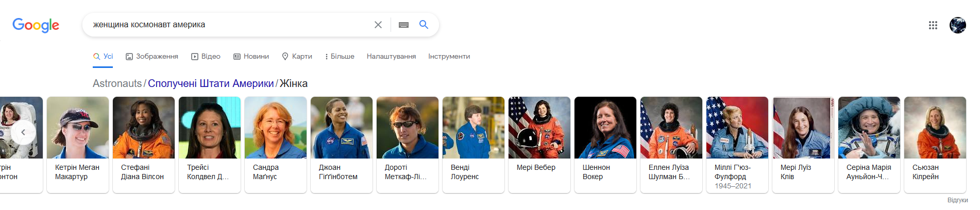
Task: Click the Google logo
Action: click(x=36, y=25)
